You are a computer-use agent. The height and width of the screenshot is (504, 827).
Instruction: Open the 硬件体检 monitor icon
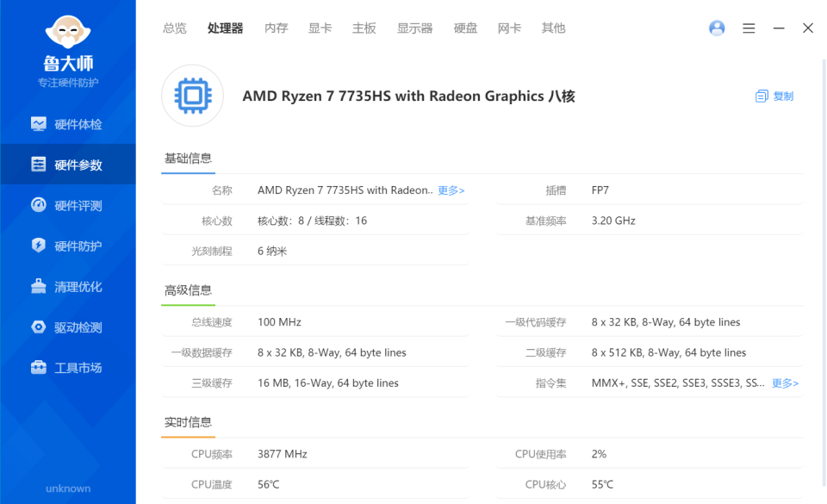[x=39, y=124]
